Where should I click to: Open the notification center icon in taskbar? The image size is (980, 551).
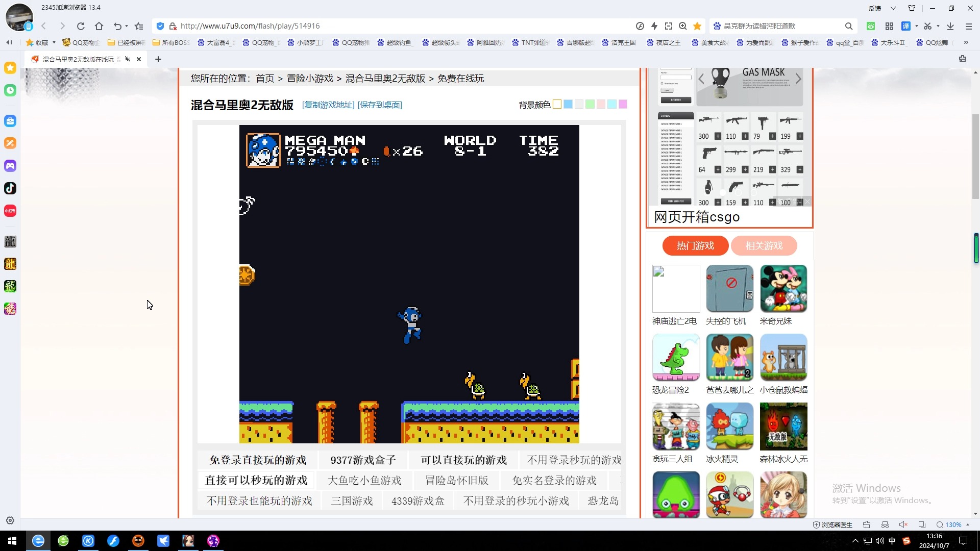point(963,541)
